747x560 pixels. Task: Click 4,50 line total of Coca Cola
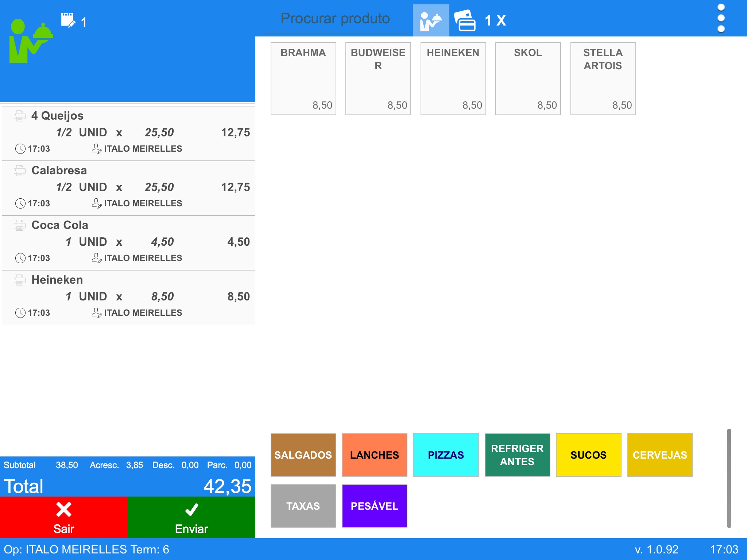point(239,242)
